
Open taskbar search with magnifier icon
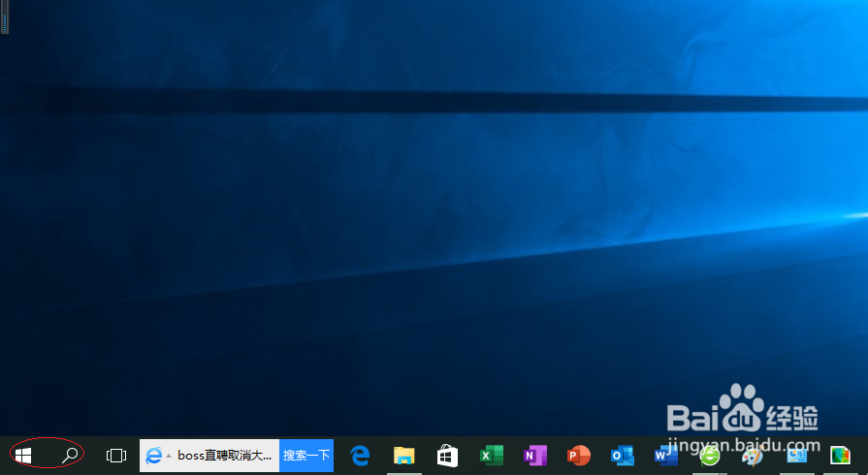click(69, 456)
